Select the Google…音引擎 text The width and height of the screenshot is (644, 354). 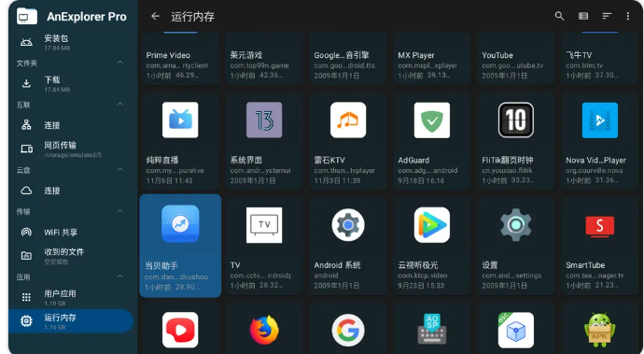(342, 55)
